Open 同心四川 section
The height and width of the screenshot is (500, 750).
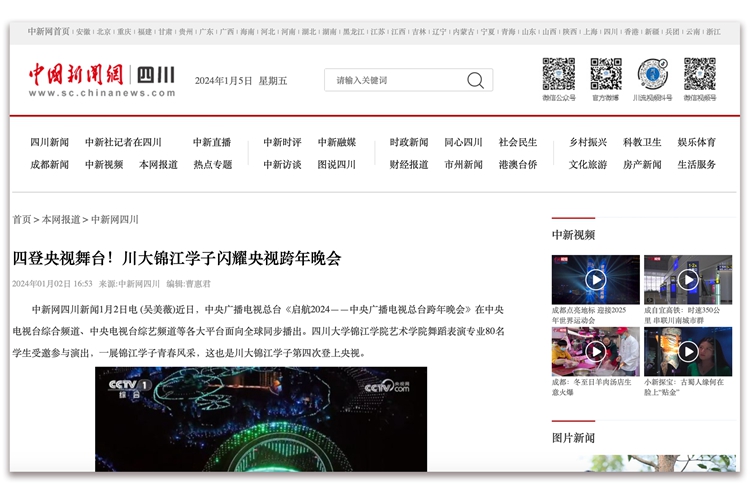click(463, 142)
